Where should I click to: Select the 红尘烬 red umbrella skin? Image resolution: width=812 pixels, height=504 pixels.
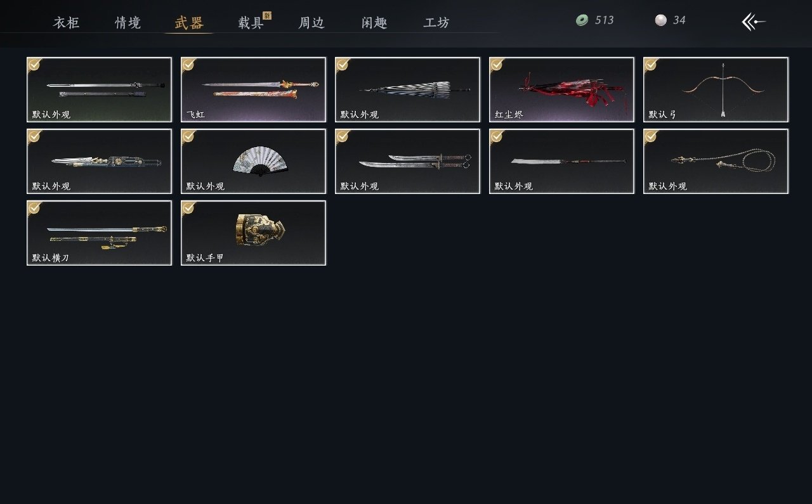coord(561,89)
